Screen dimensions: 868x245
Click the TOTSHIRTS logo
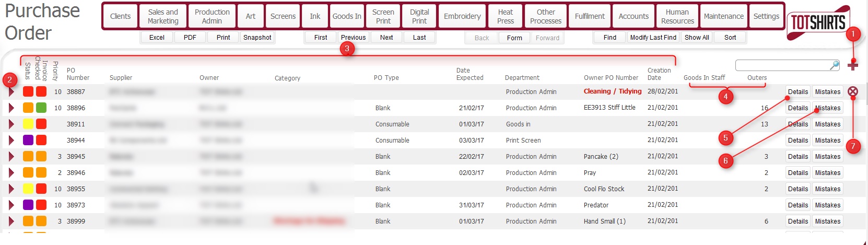point(818,22)
